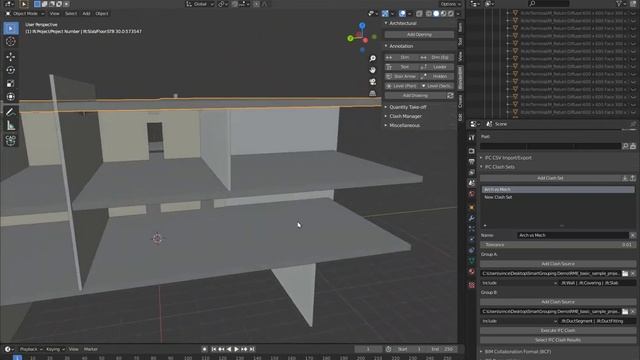Click Select IFC Clash Results button
The width and height of the screenshot is (640, 360).
pyautogui.click(x=558, y=340)
